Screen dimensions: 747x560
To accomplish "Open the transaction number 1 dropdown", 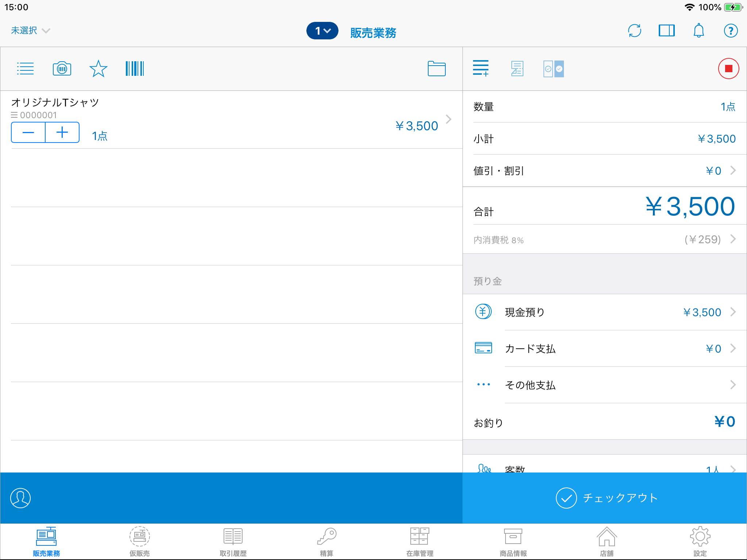I will point(322,31).
